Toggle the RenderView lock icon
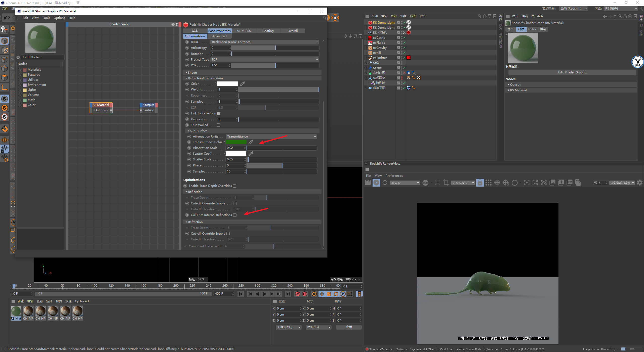 coord(480,183)
